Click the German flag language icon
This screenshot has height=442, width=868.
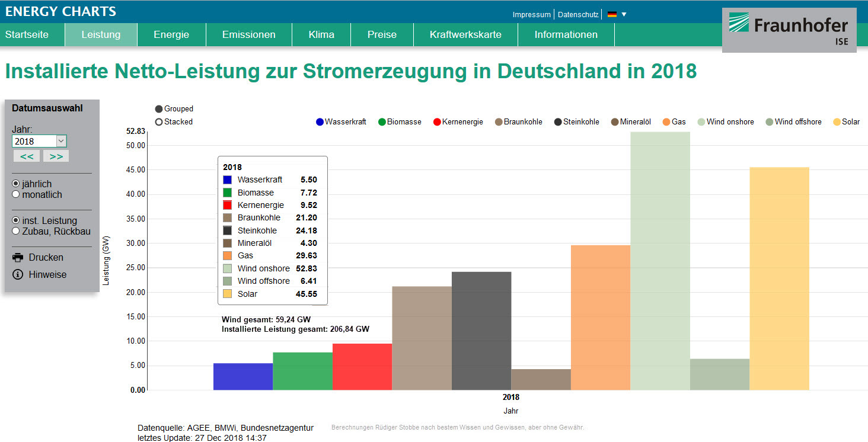coord(612,14)
